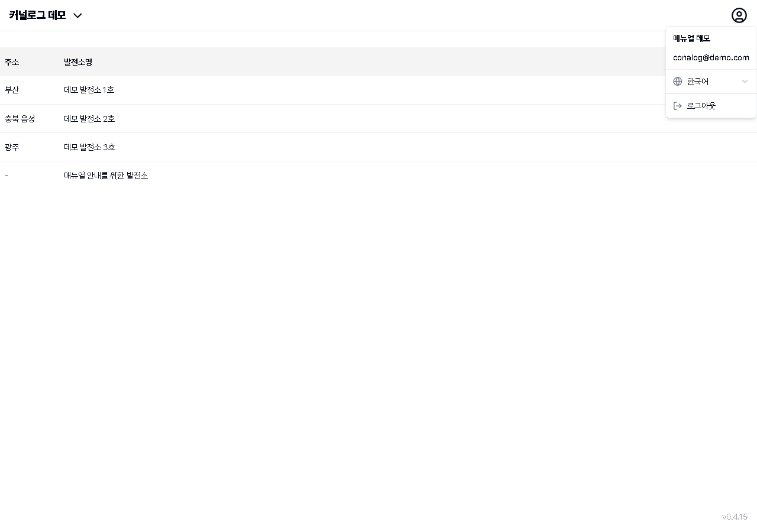
Task: Open the 한국어 language dropdown arrow
Action: pyautogui.click(x=745, y=82)
